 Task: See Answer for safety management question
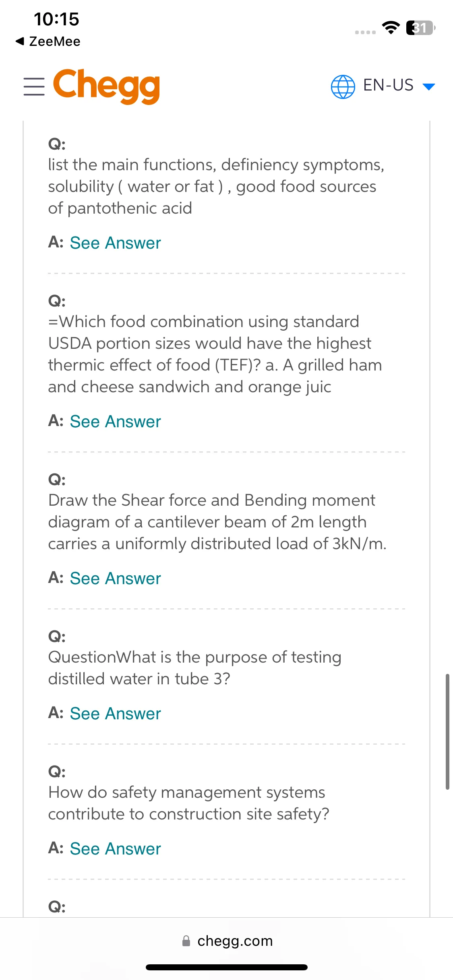115,848
